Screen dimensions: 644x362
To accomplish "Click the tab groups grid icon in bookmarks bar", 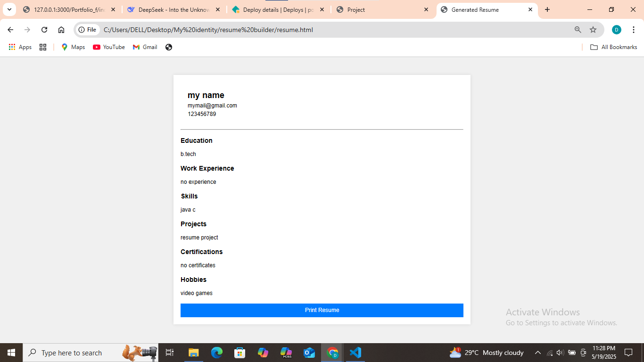I will [x=43, y=47].
